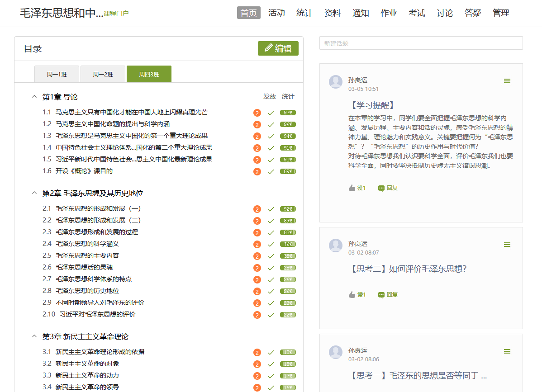Switch to 周一1班 class tab
The height and width of the screenshot is (392, 542).
(x=57, y=74)
